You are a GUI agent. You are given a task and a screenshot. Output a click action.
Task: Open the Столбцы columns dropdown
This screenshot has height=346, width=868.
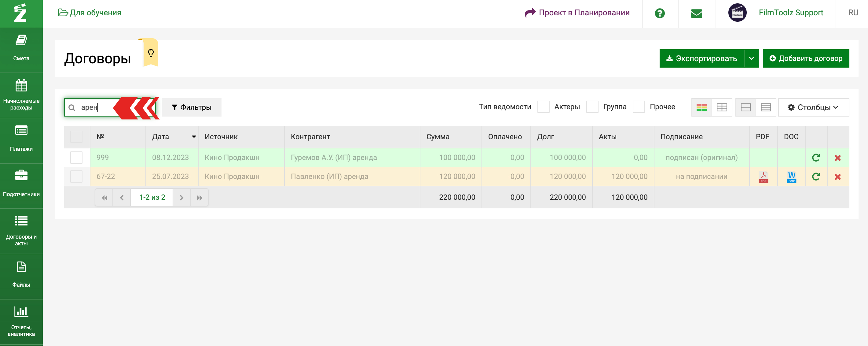(813, 108)
